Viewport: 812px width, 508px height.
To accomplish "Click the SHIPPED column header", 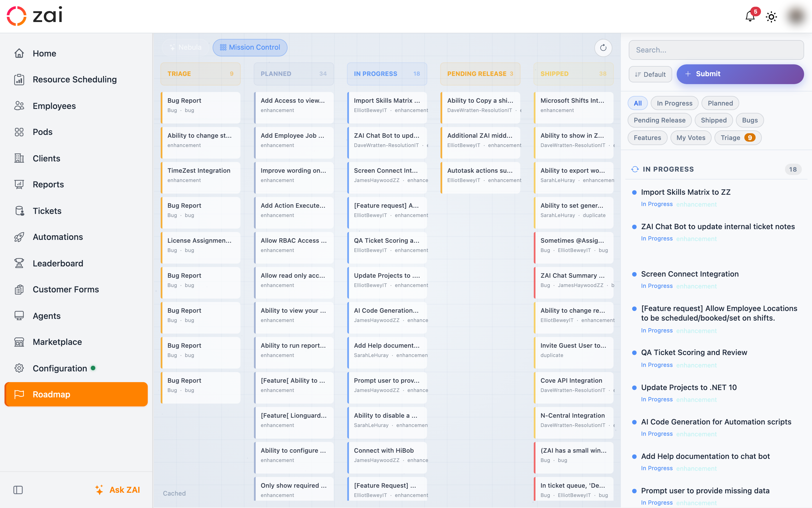I will pos(573,74).
